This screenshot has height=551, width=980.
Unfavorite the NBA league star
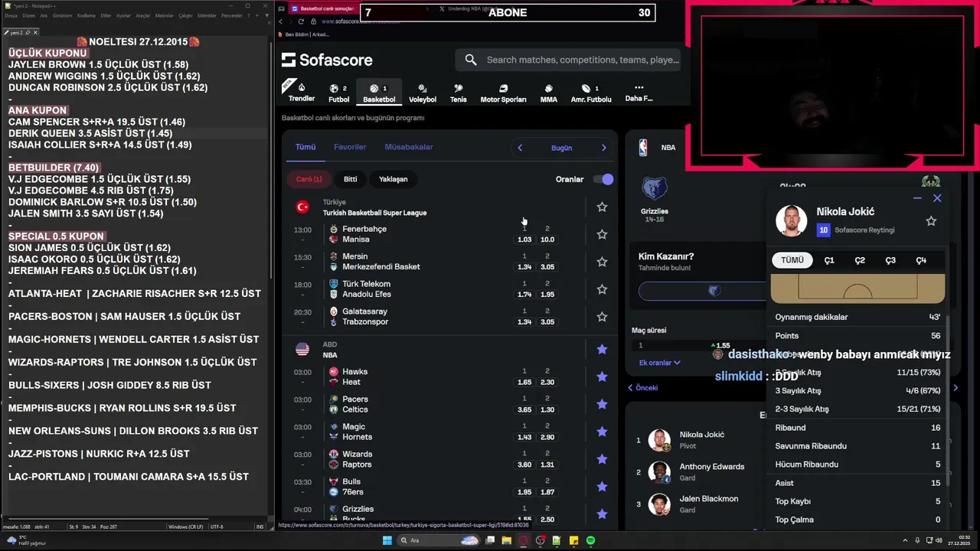(x=602, y=349)
